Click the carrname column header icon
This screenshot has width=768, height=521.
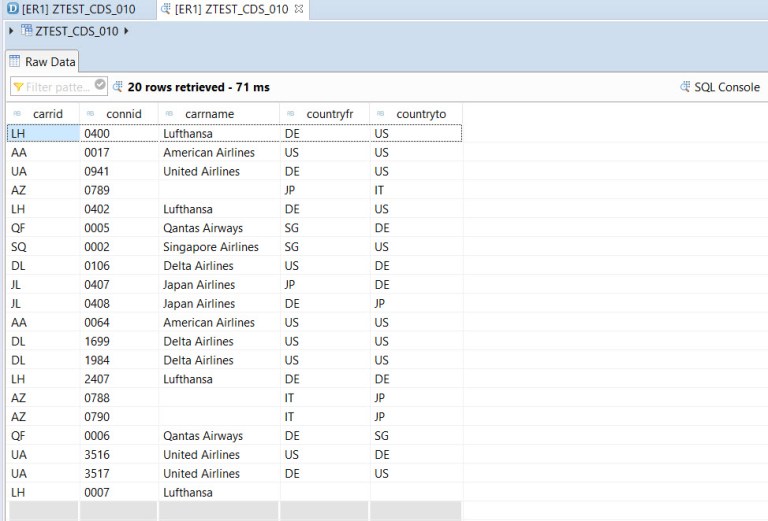tap(169, 114)
